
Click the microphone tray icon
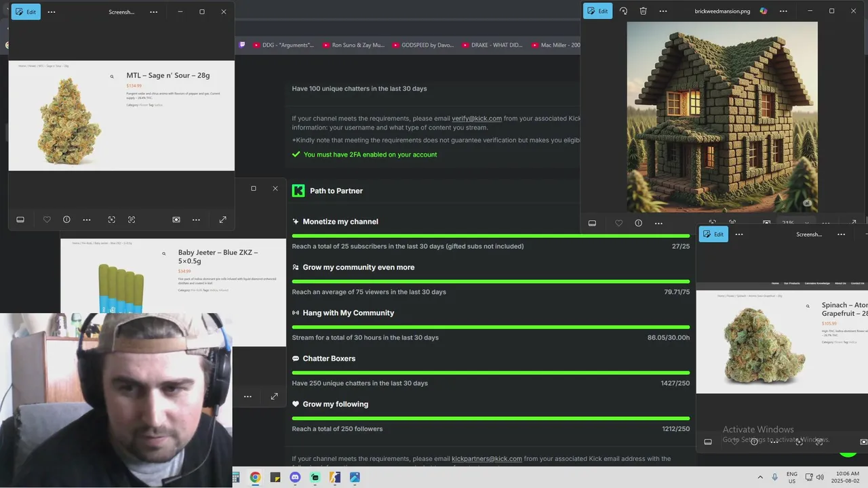coord(774,477)
